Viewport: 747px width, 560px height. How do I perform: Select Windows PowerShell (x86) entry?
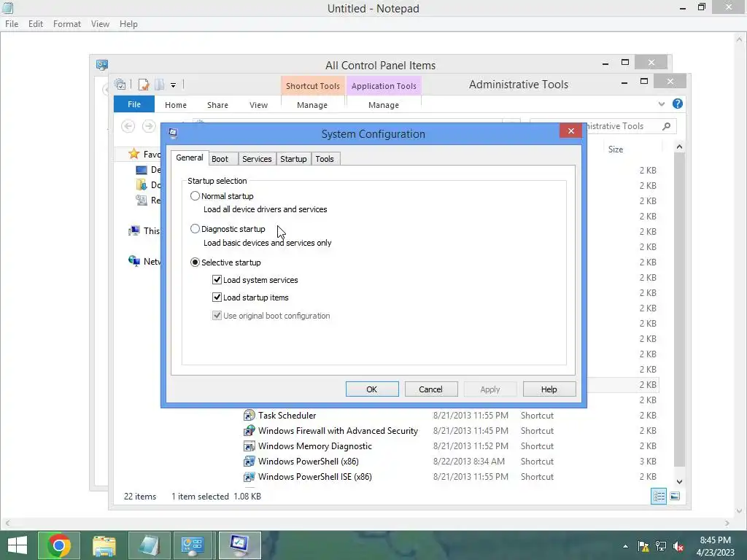450,462
